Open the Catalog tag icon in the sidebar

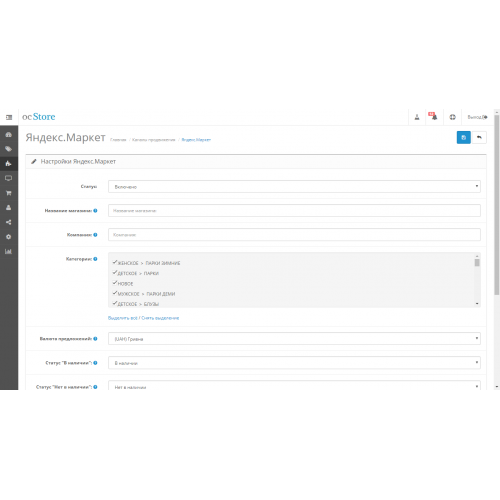[9, 149]
